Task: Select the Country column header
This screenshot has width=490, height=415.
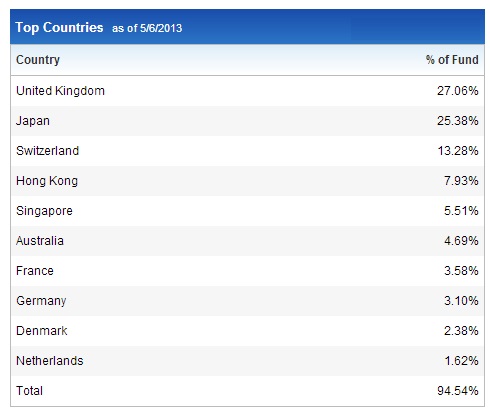Action: click(x=38, y=60)
